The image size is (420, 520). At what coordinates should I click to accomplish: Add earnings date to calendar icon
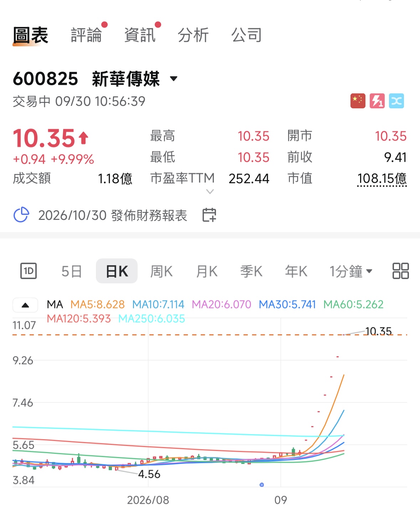click(x=209, y=215)
